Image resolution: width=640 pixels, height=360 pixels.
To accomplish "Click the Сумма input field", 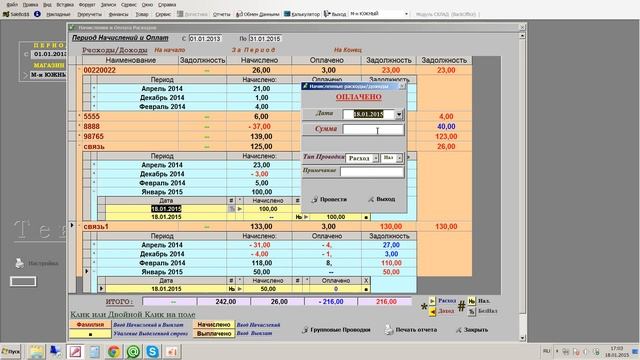I will [373, 129].
